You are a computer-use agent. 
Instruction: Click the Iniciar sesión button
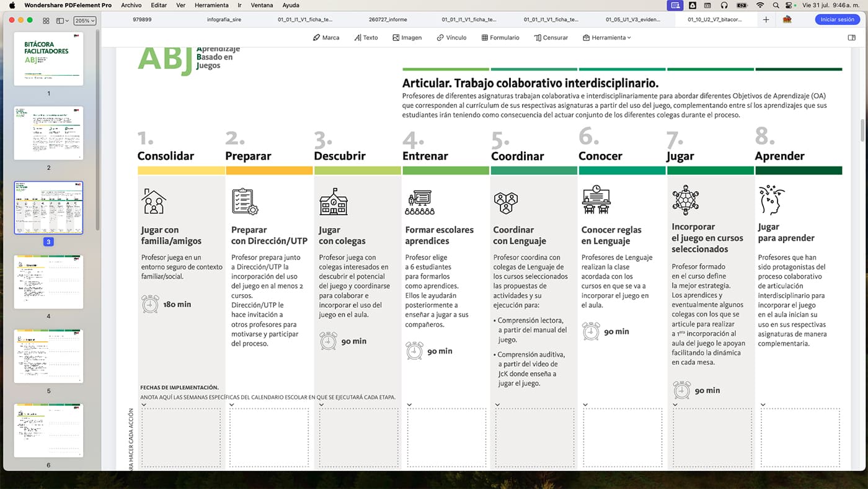(x=837, y=20)
